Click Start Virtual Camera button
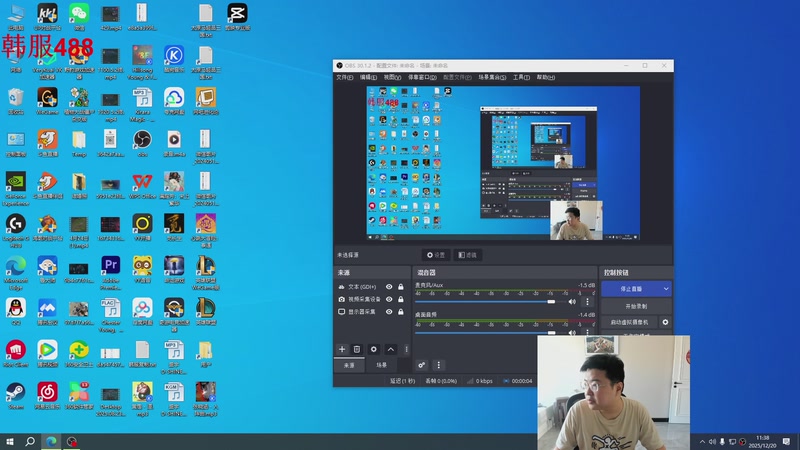This screenshot has height=450, width=800. [630, 322]
